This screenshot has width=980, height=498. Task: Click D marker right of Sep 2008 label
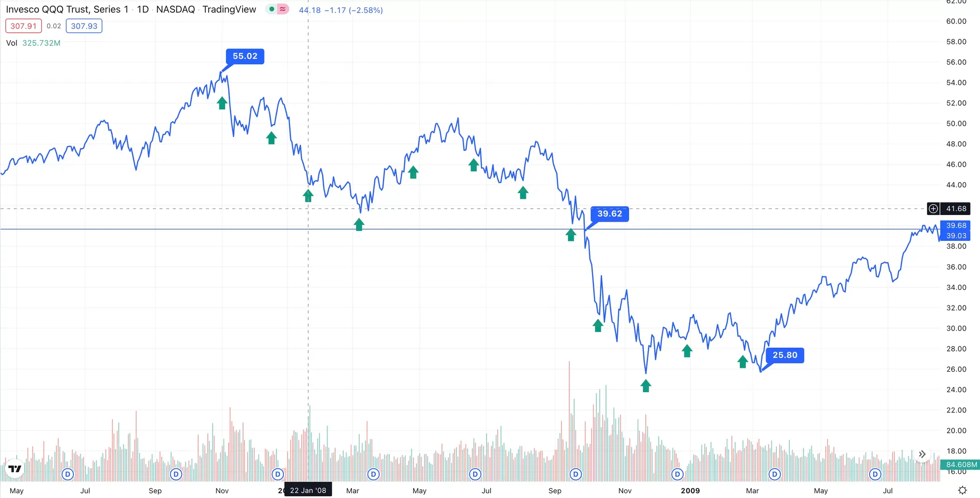pyautogui.click(x=576, y=474)
